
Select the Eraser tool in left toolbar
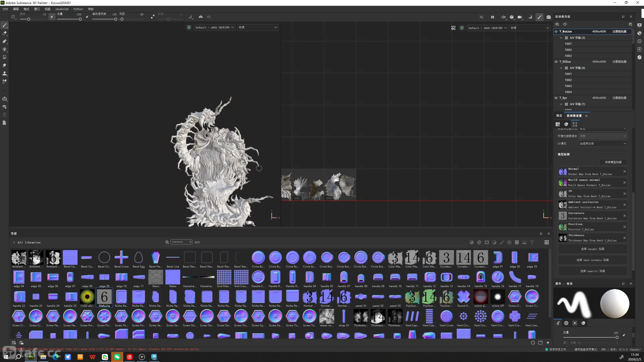pyautogui.click(x=4, y=33)
